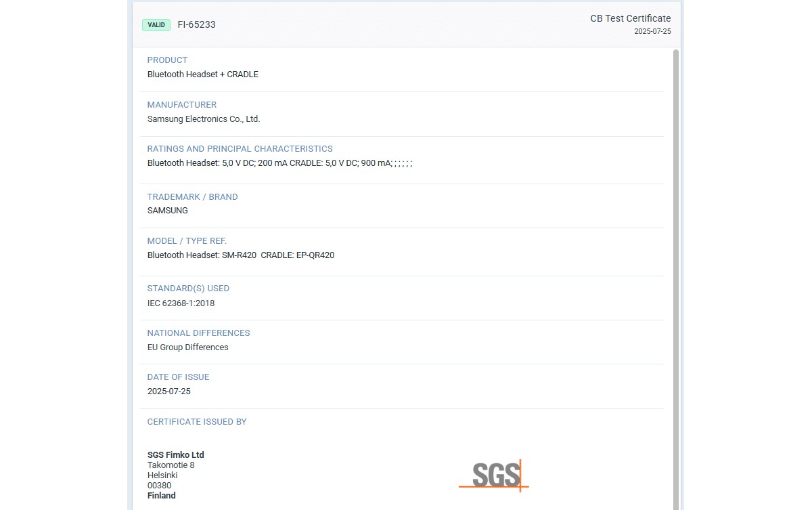Click the TRADEMARK / BRAND label
Viewport: 812px width, 510px height.
(x=192, y=197)
